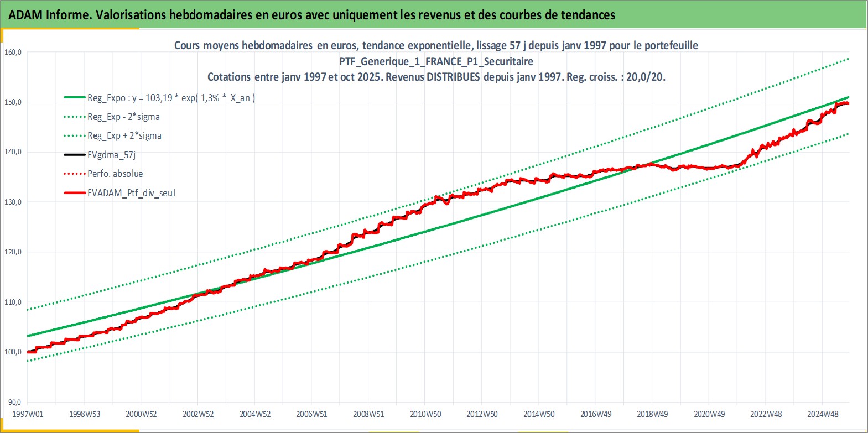Click x-axis label '2020W49'
Viewport: 868px width, 433px height.
pos(709,414)
